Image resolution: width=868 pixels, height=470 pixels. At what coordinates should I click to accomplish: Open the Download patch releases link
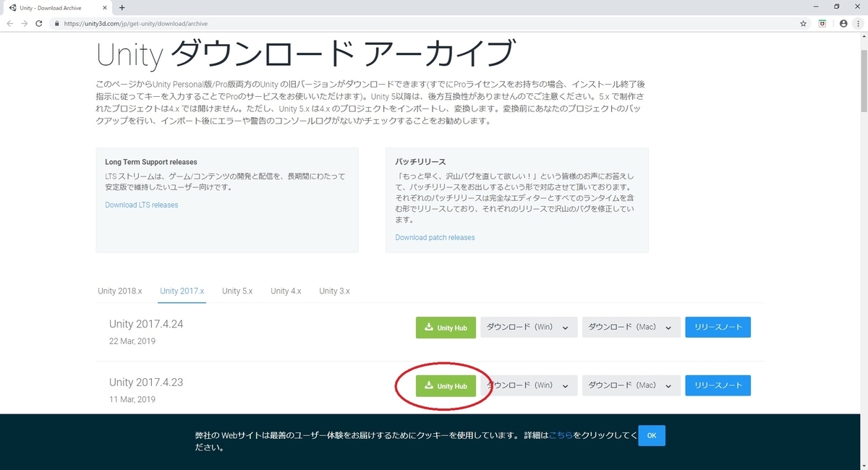[435, 237]
